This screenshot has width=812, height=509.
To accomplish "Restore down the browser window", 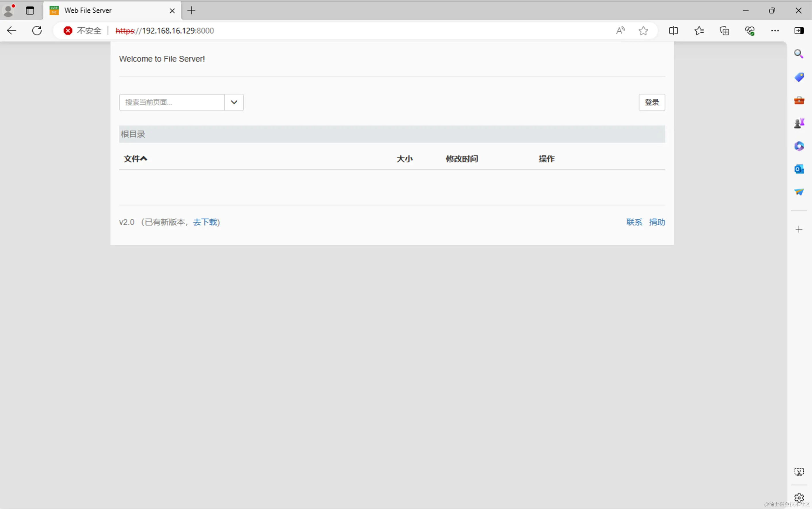I will click(x=772, y=10).
